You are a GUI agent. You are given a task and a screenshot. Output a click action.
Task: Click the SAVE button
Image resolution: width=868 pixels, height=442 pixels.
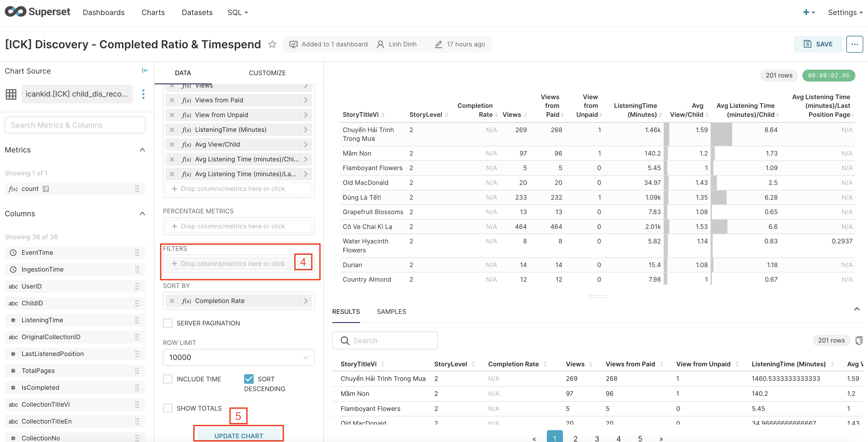[818, 44]
